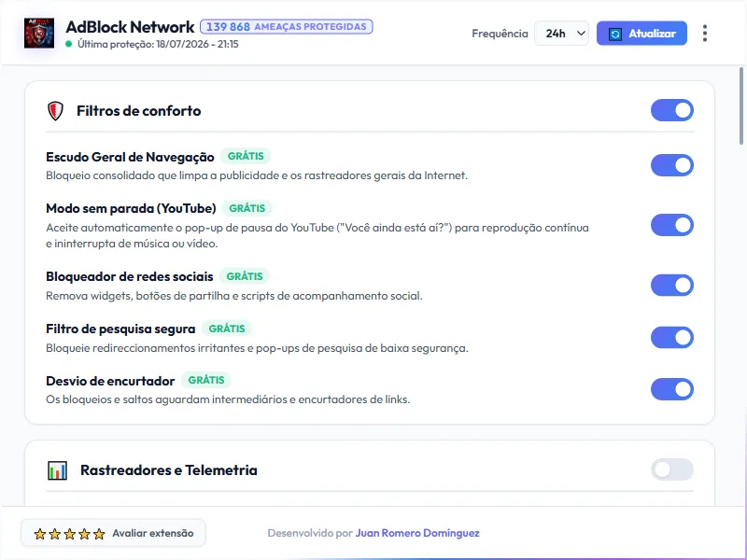The image size is (747, 560).
Task: Click Filtros de conforto heading
Action: pyautogui.click(x=138, y=111)
